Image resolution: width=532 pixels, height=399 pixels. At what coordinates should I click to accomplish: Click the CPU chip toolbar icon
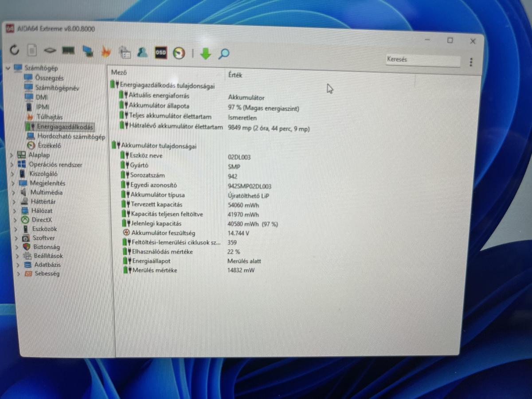click(x=50, y=51)
